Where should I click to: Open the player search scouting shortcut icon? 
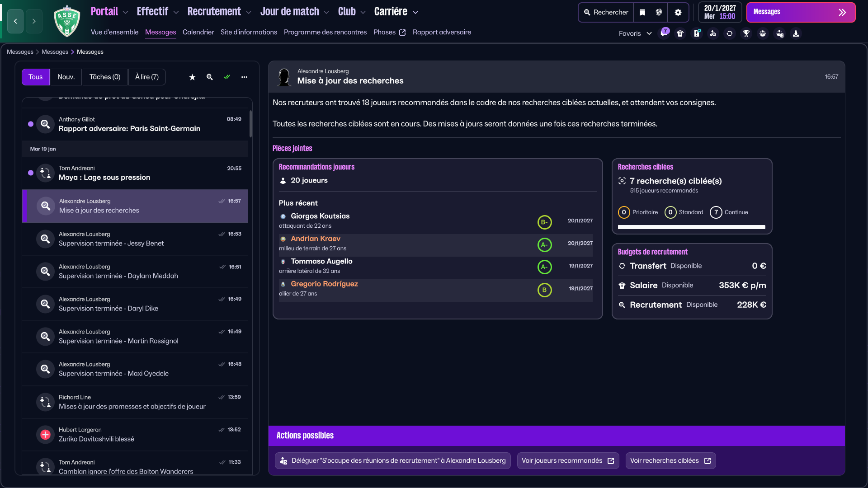(713, 33)
